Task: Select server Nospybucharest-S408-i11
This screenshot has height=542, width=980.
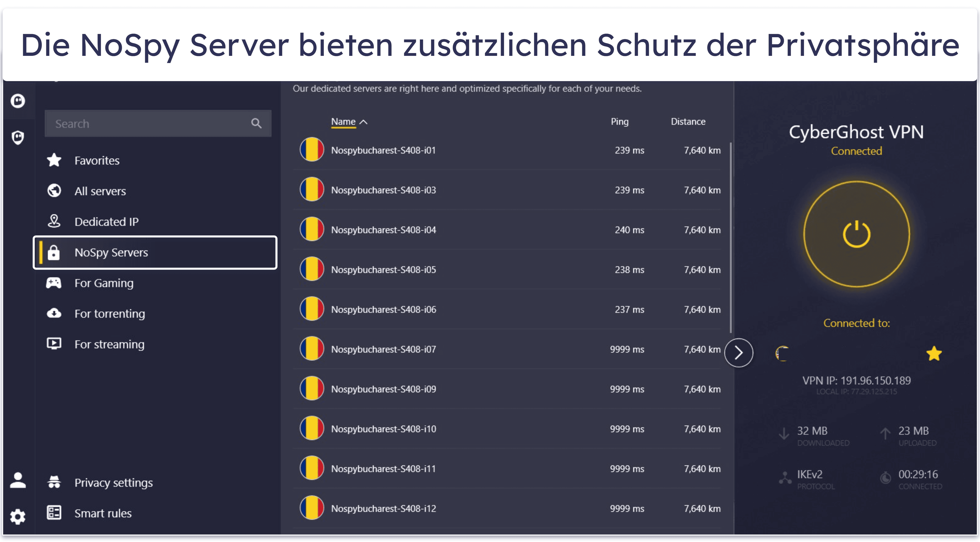Action: pyautogui.click(x=507, y=469)
